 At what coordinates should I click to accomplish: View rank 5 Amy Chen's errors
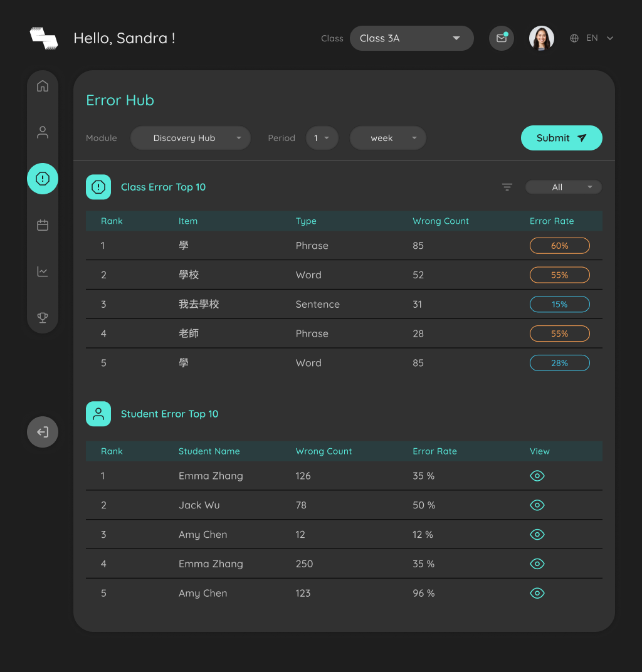pos(537,593)
